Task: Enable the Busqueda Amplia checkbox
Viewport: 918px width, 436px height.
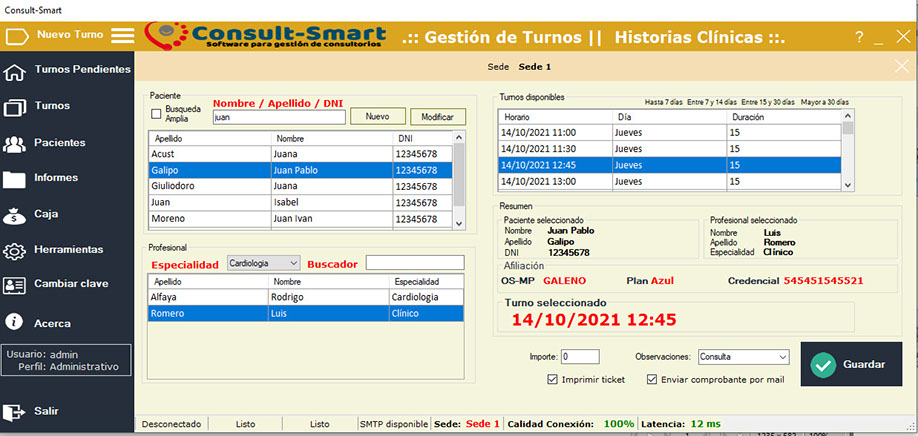Action: tap(155, 113)
